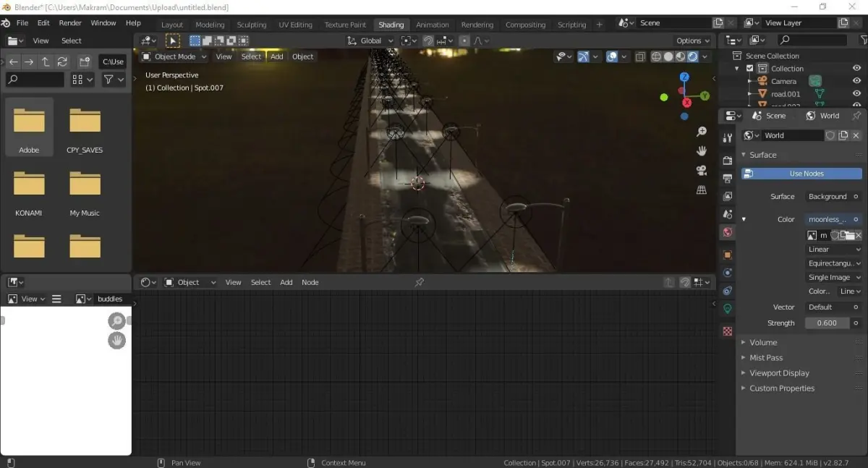Switch to the Compositing workspace tab
This screenshot has height=468, width=868.
coord(526,25)
